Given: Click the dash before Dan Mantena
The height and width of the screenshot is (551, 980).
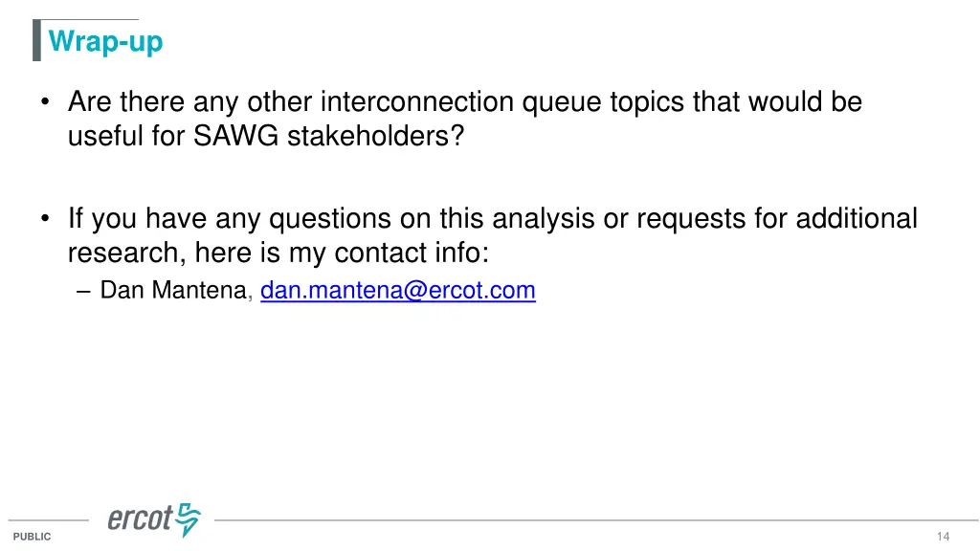Looking at the screenshot, I should click(x=83, y=291).
